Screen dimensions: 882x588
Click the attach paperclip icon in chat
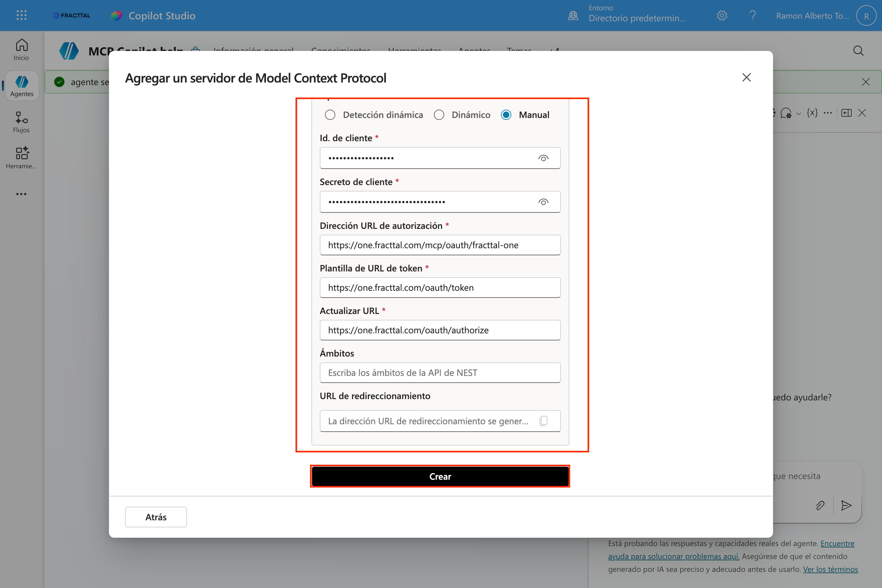[820, 505]
